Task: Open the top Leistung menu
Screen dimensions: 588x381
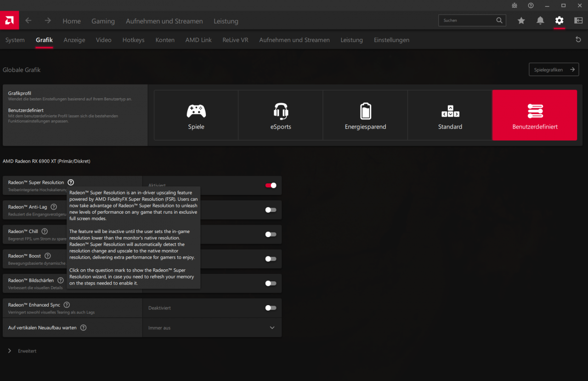Action: point(226,21)
